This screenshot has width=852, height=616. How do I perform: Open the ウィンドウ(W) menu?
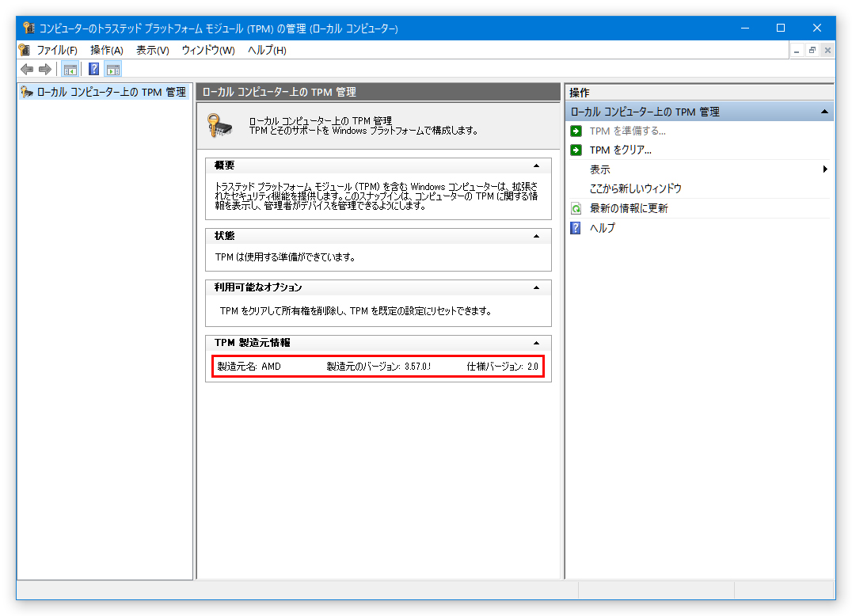(208, 50)
